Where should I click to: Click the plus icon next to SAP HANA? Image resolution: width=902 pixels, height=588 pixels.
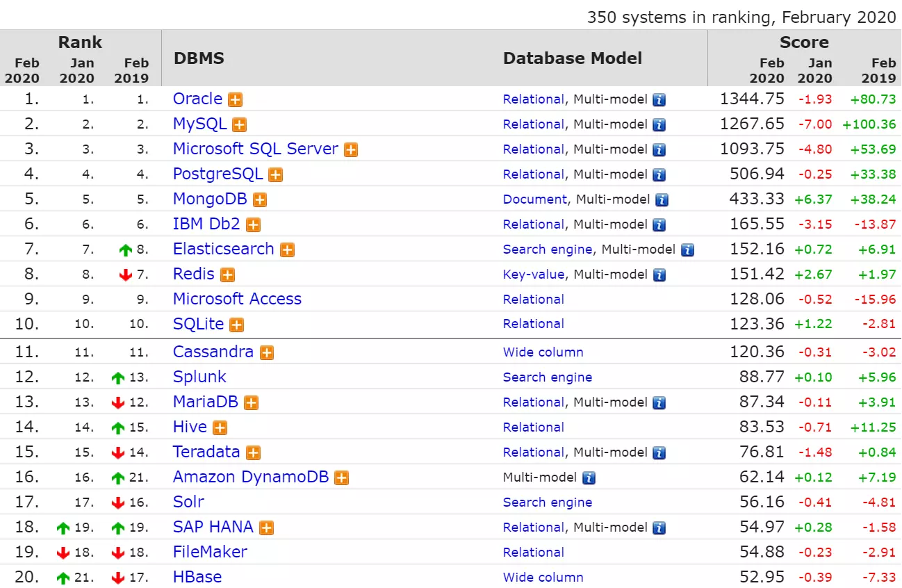[266, 528]
